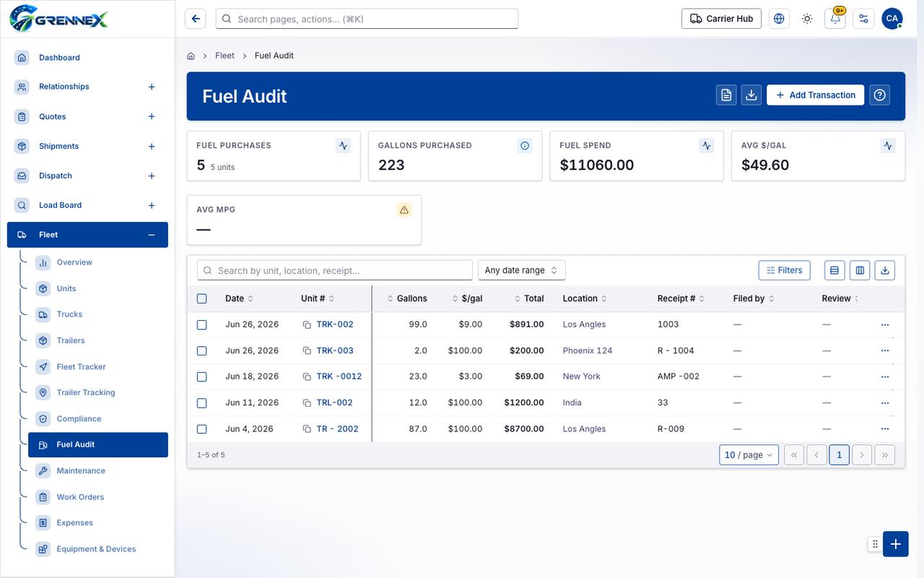Select all rows checkbox in table header

click(x=202, y=298)
